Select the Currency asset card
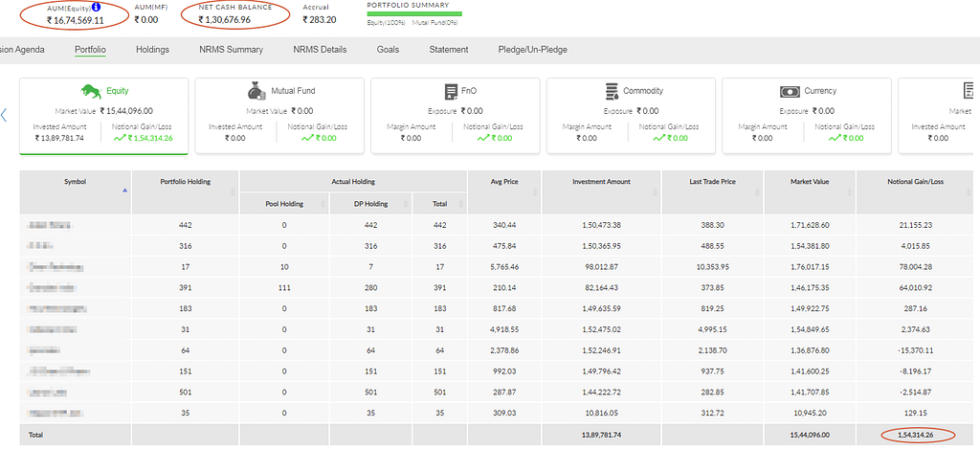The height and width of the screenshot is (450, 980). click(x=807, y=116)
